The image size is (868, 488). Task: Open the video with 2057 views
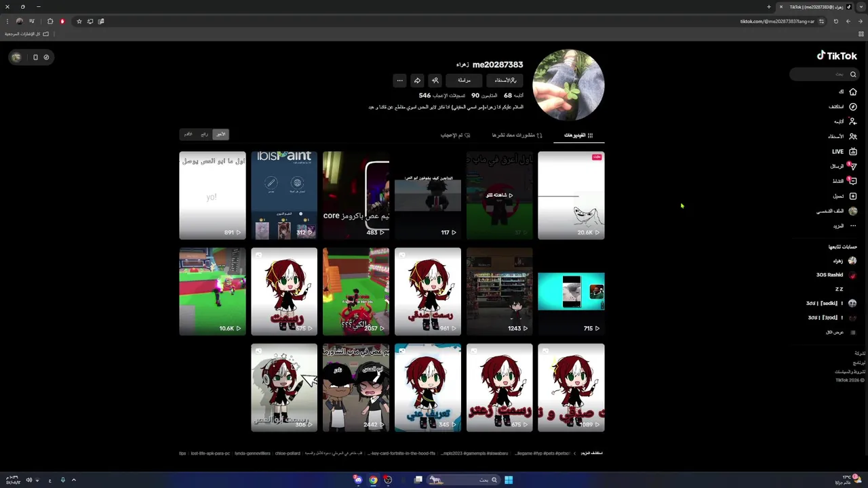click(356, 291)
